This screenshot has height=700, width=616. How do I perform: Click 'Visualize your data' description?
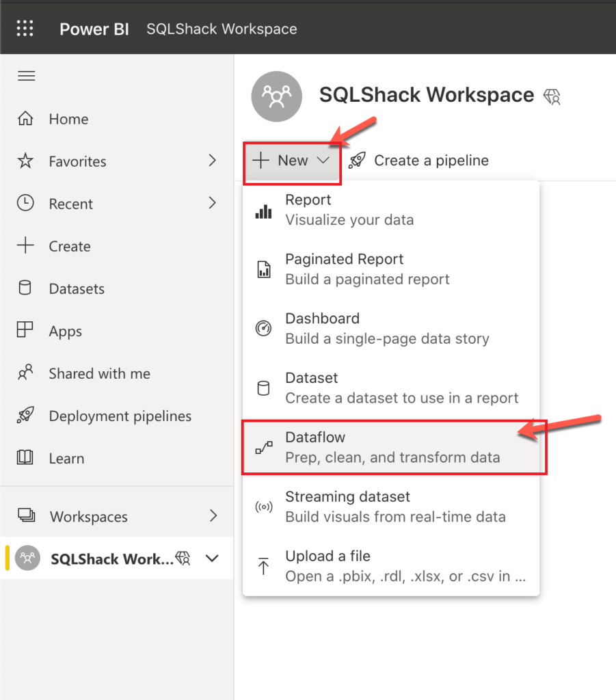(x=349, y=220)
